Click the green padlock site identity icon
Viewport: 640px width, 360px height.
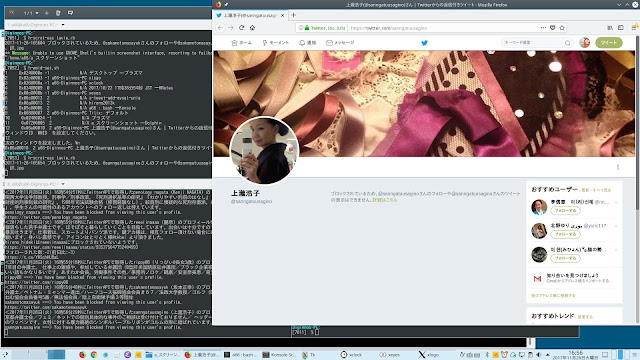click(307, 28)
